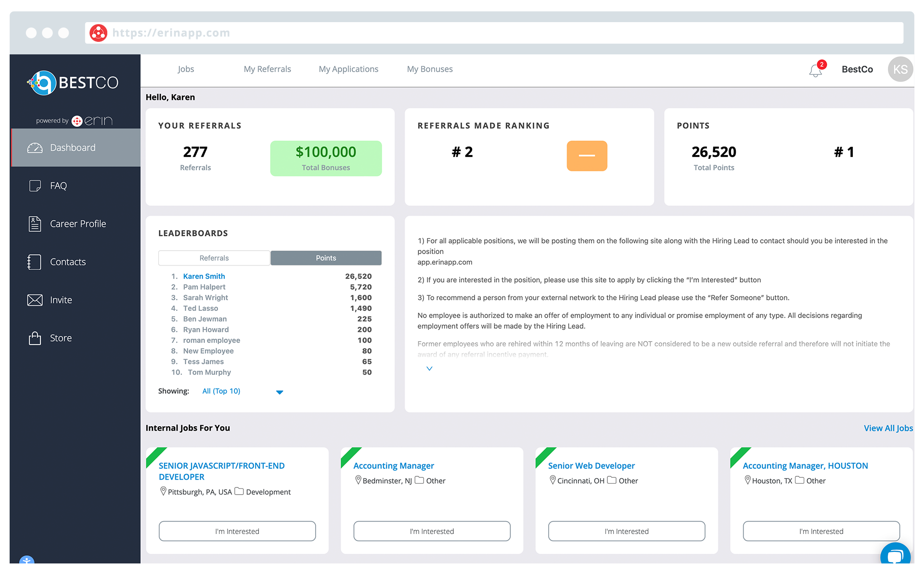This screenshot has width=924, height=575.
Task: Click the orange dash ranking indicator
Action: pos(587,155)
